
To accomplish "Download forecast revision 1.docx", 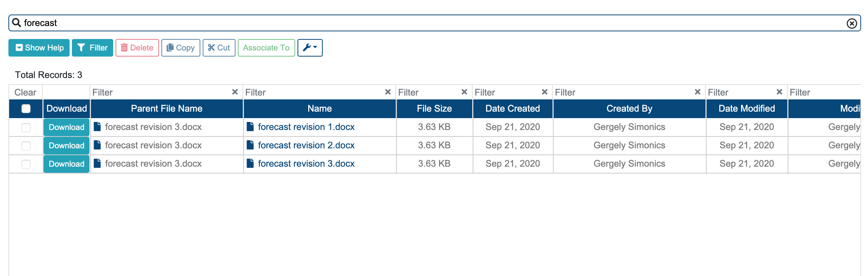I will (x=67, y=127).
